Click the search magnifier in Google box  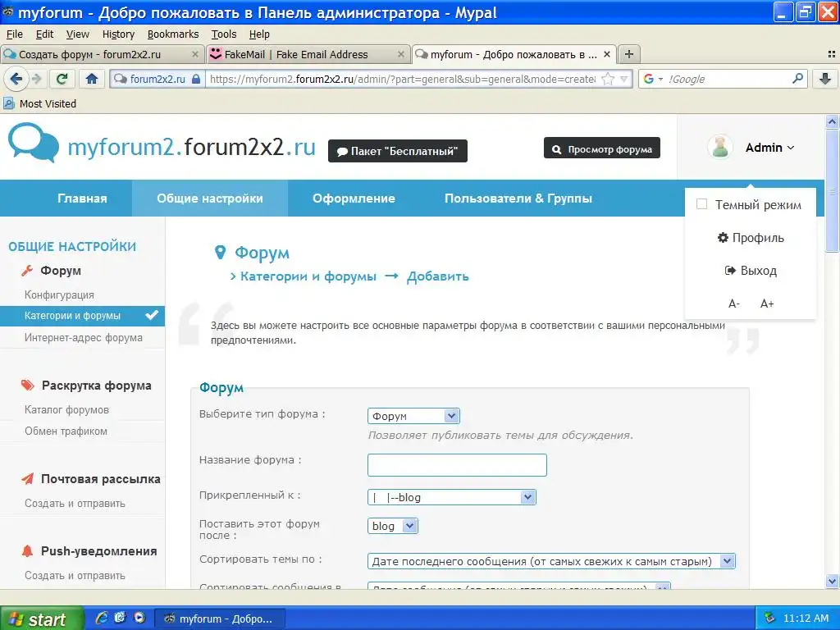pyautogui.click(x=797, y=79)
